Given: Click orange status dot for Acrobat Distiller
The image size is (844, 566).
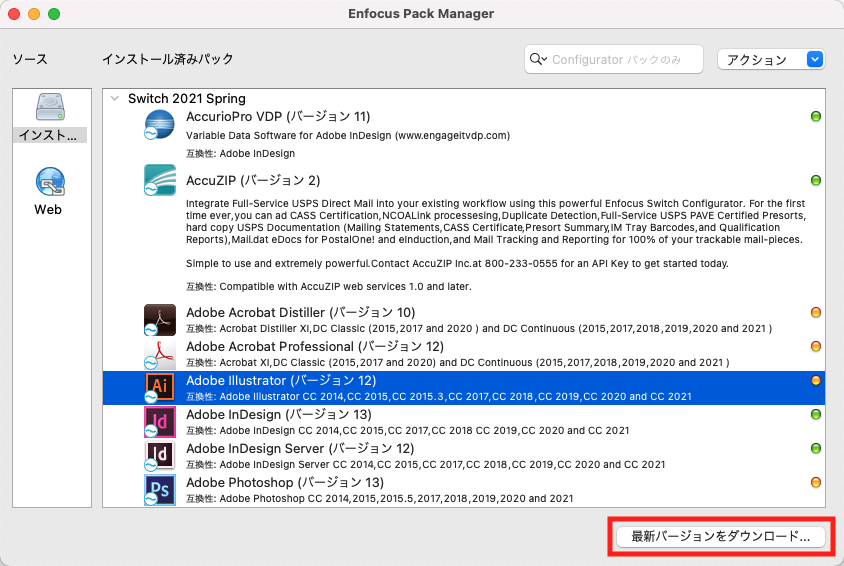Looking at the screenshot, I should (815, 312).
